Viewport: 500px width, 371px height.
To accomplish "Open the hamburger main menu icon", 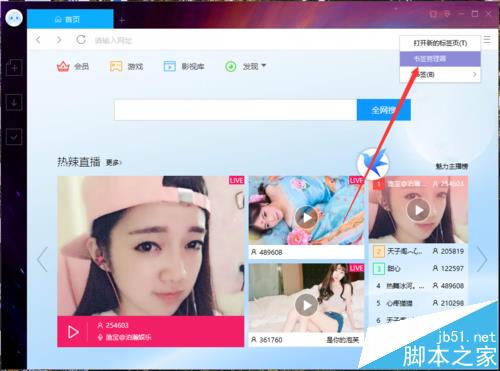I will point(487,39).
